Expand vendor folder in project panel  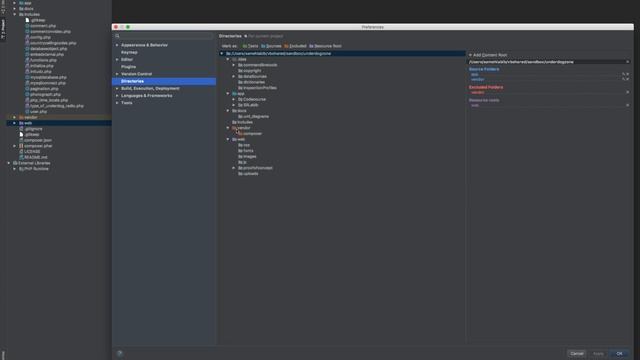coord(15,117)
